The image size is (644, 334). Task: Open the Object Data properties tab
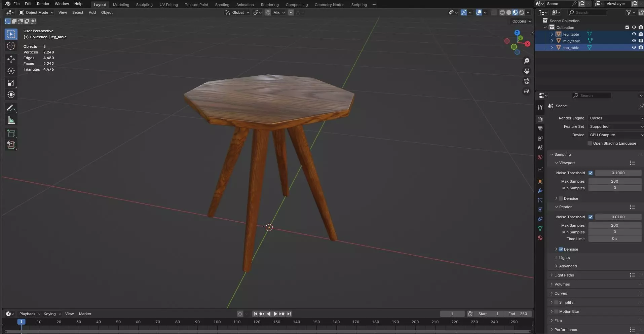tap(540, 228)
